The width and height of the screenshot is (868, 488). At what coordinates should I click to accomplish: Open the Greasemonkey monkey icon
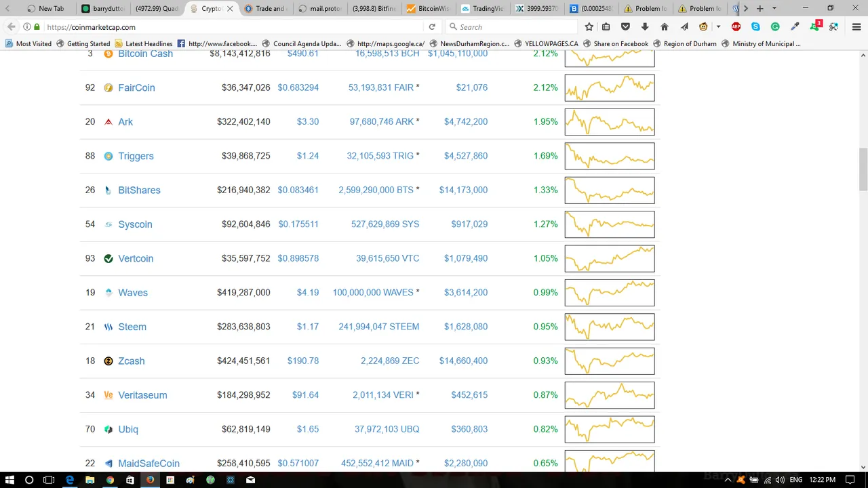pos(704,27)
